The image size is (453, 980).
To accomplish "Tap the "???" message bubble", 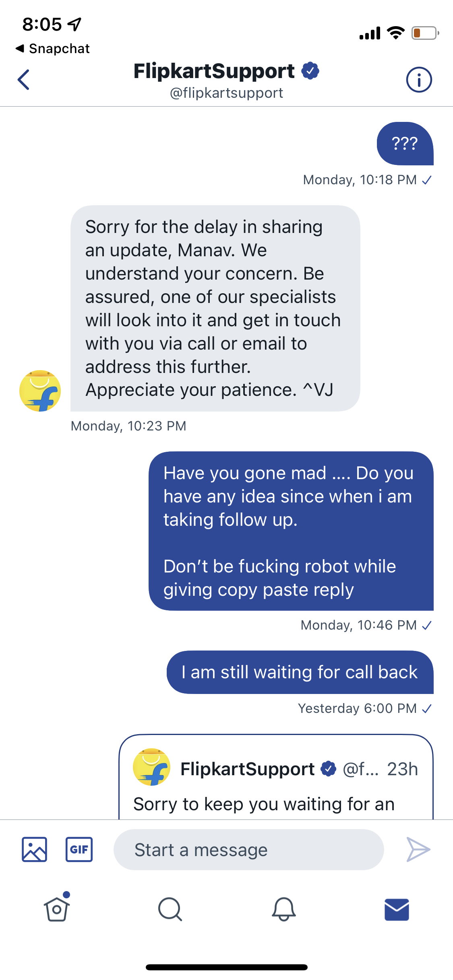I will [405, 144].
